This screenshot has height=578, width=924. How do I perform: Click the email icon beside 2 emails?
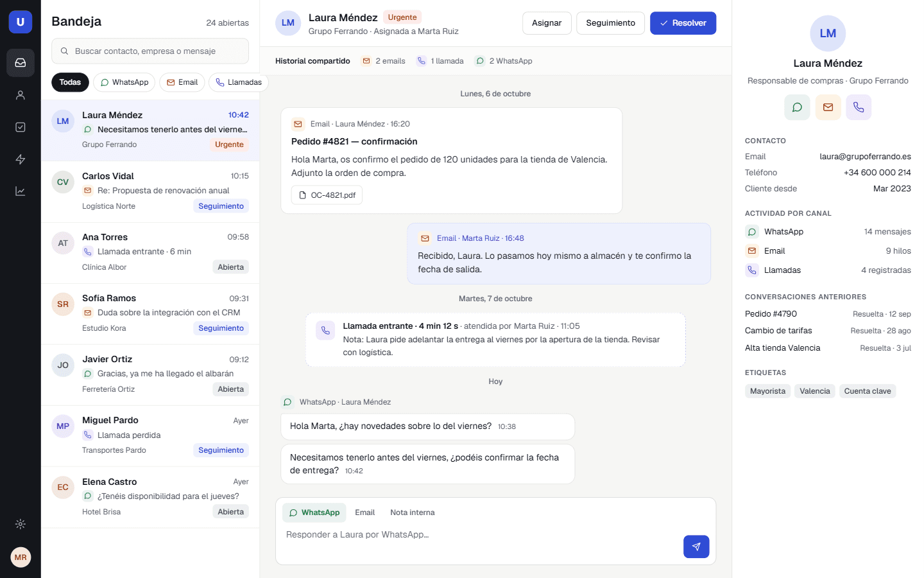coord(366,61)
